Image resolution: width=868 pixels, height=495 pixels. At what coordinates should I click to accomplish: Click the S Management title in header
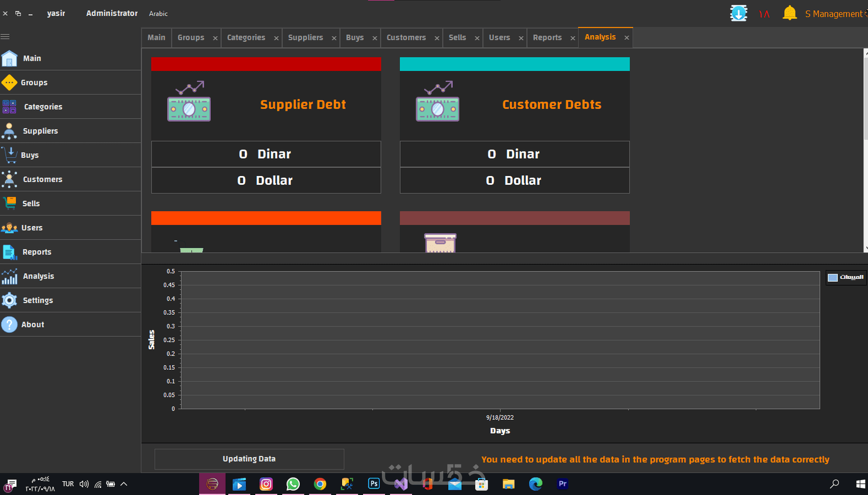834,14
